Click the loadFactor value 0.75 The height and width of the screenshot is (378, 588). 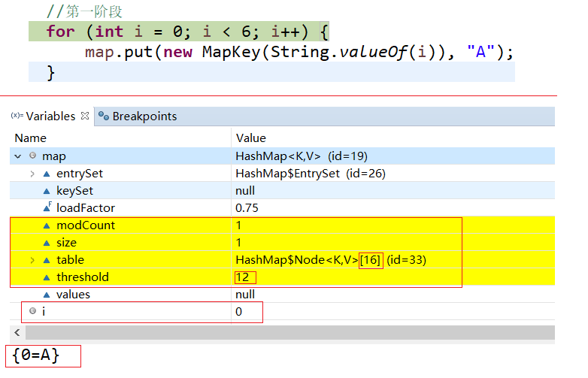click(247, 208)
